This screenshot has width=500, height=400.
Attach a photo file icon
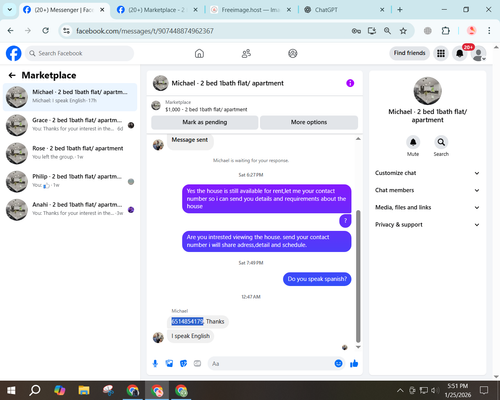169,363
